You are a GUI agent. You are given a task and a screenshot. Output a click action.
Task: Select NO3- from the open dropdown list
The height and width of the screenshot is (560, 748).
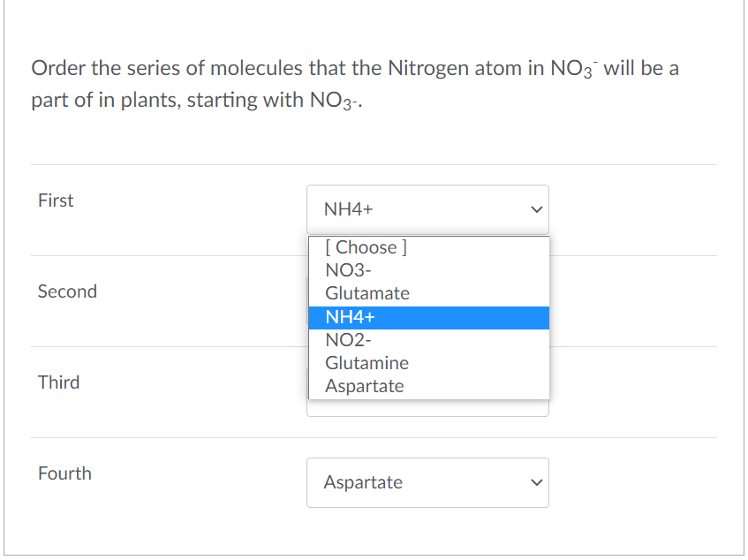pyautogui.click(x=348, y=270)
